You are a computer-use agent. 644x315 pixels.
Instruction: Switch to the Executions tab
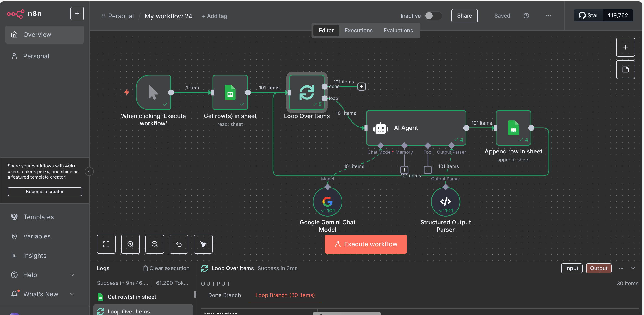(x=358, y=30)
